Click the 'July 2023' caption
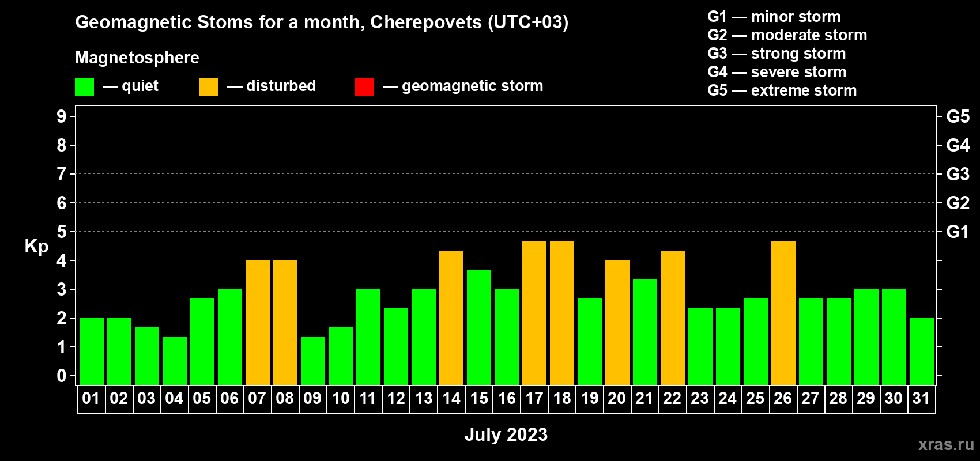 tap(506, 434)
